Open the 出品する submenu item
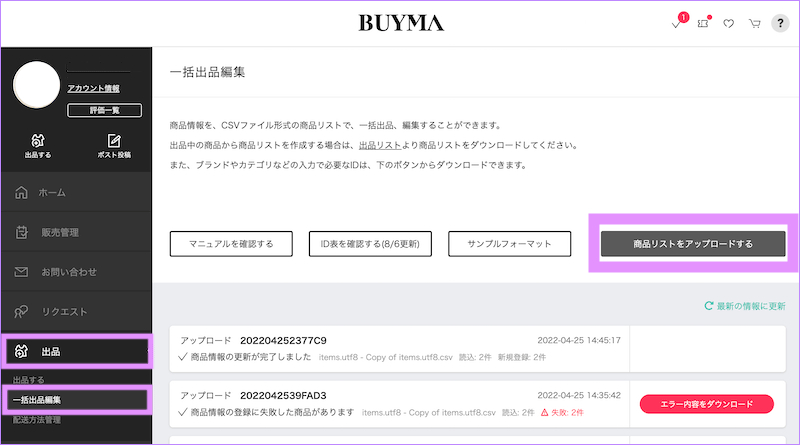800x445 pixels. point(29,380)
